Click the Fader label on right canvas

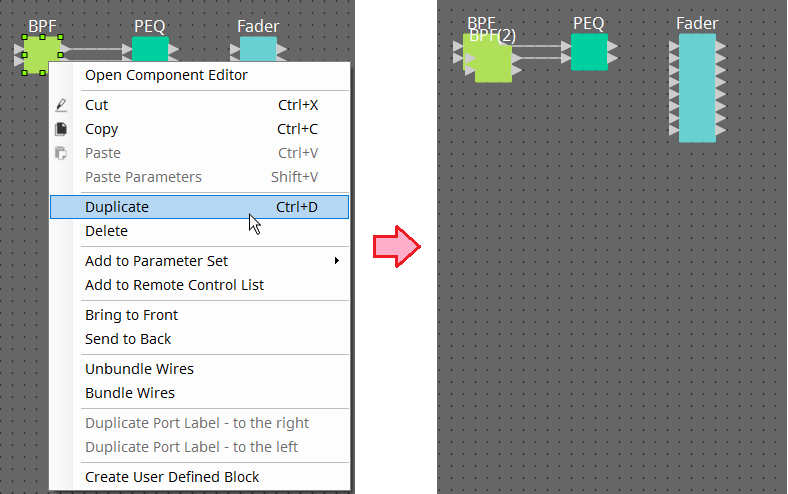(697, 23)
